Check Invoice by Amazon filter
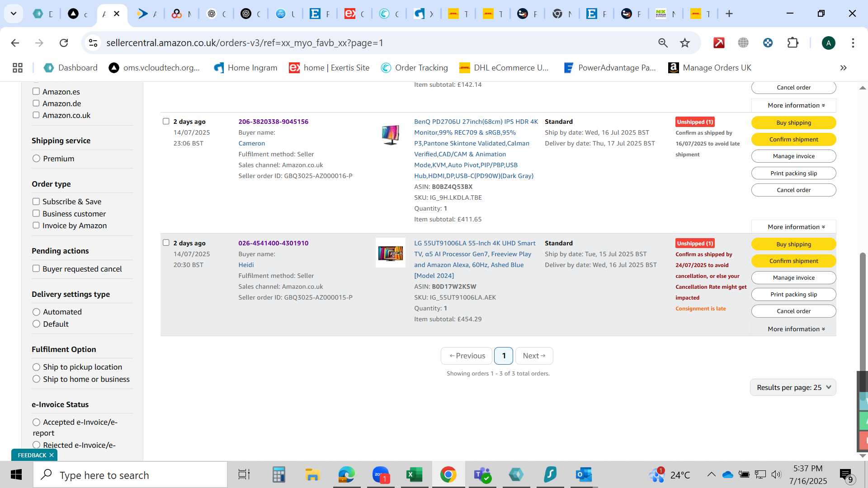This screenshot has width=868, height=488. [36, 225]
